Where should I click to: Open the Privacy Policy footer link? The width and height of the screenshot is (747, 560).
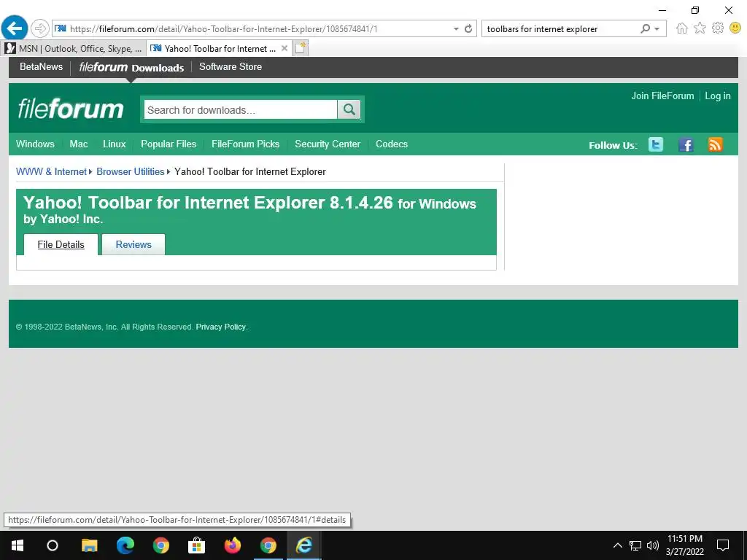point(220,327)
